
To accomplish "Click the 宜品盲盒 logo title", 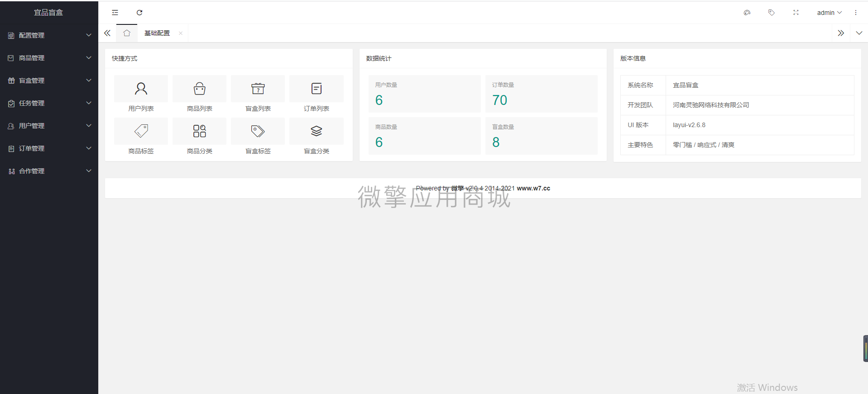I will coord(48,13).
